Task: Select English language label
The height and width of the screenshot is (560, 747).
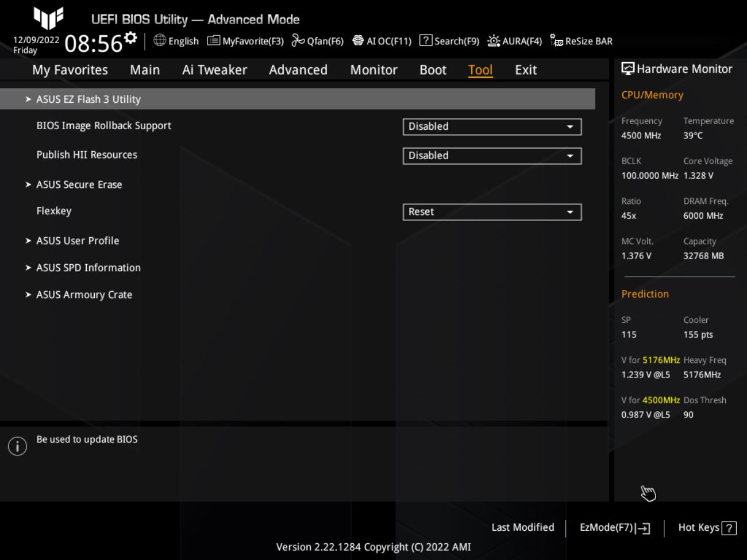Action: pos(183,41)
